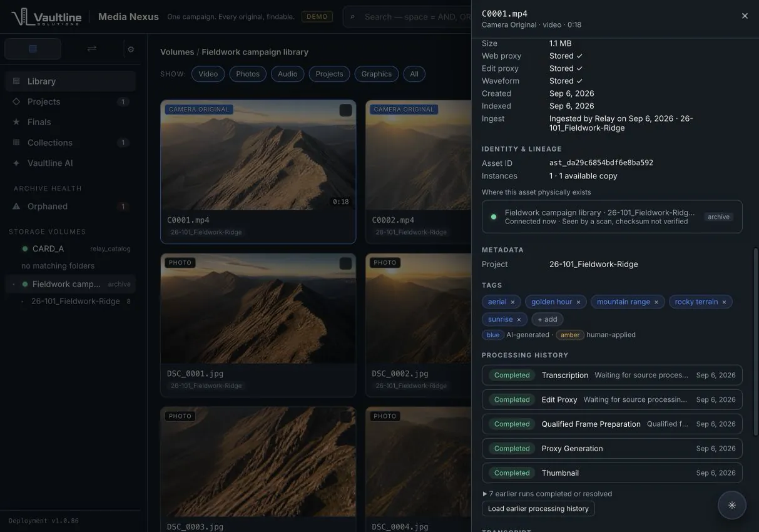
Task: Open the floating assistant sparkle button
Action: pyautogui.click(x=732, y=505)
